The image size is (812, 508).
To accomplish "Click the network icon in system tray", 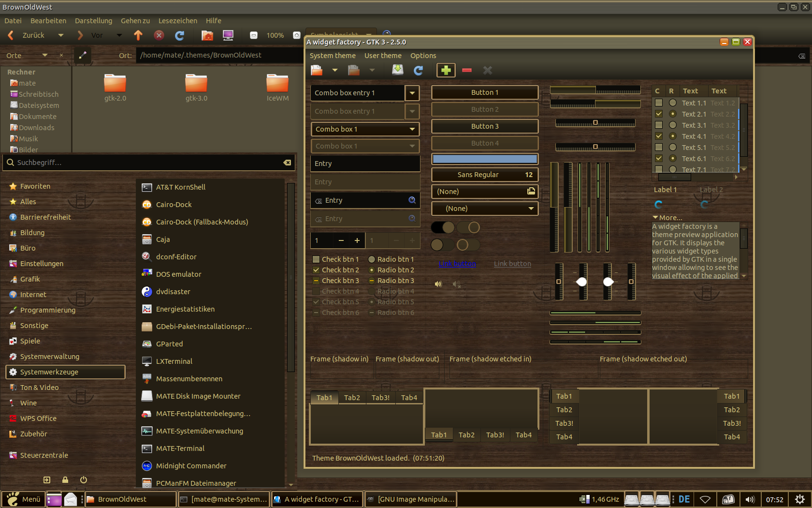I will (705, 499).
